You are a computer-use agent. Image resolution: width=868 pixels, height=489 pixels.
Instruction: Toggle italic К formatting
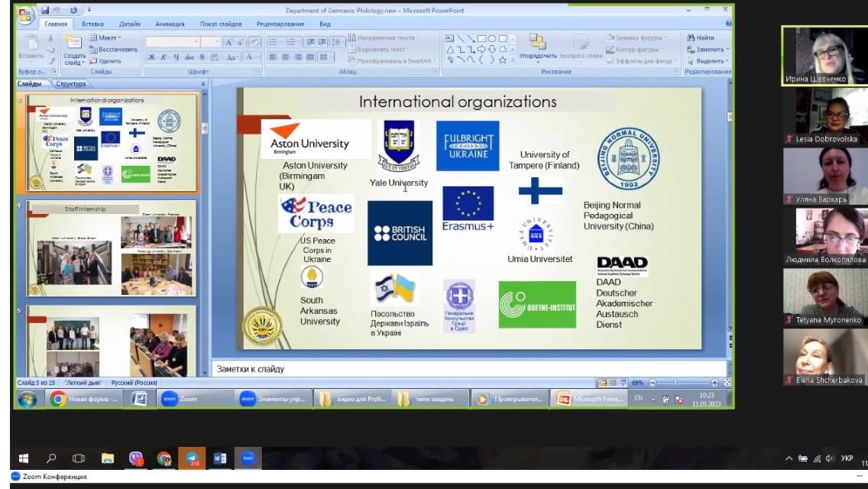point(164,57)
